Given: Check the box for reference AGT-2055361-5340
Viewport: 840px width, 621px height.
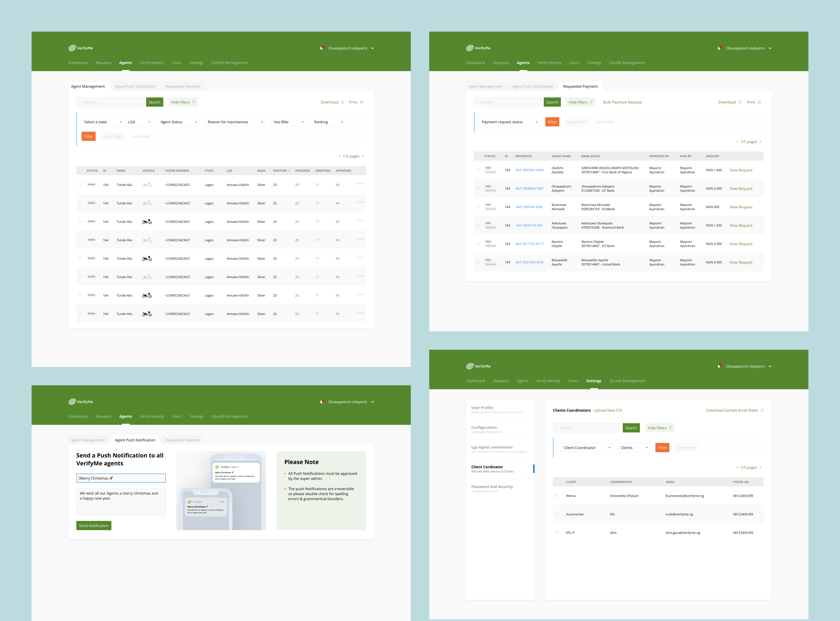Looking at the screenshot, I should coord(478,170).
